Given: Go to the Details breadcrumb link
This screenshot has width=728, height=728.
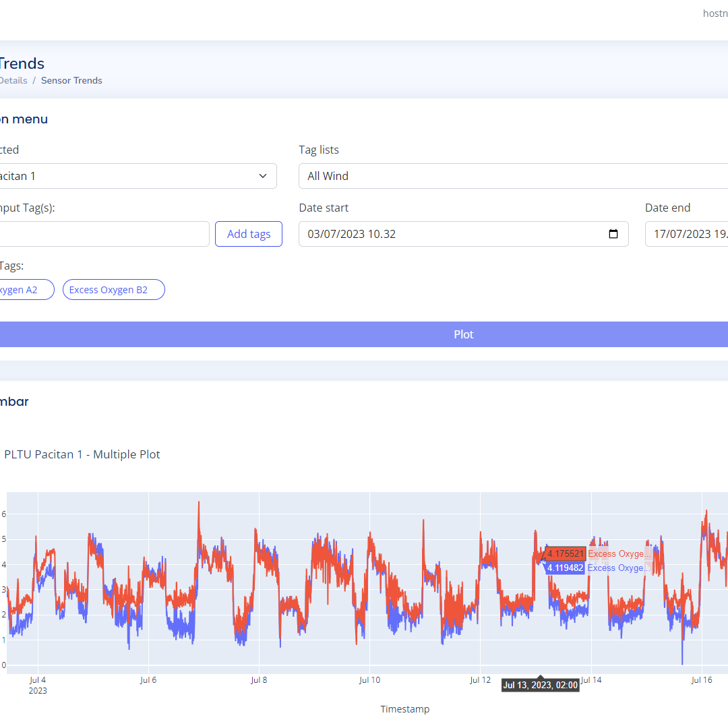Looking at the screenshot, I should [13, 80].
